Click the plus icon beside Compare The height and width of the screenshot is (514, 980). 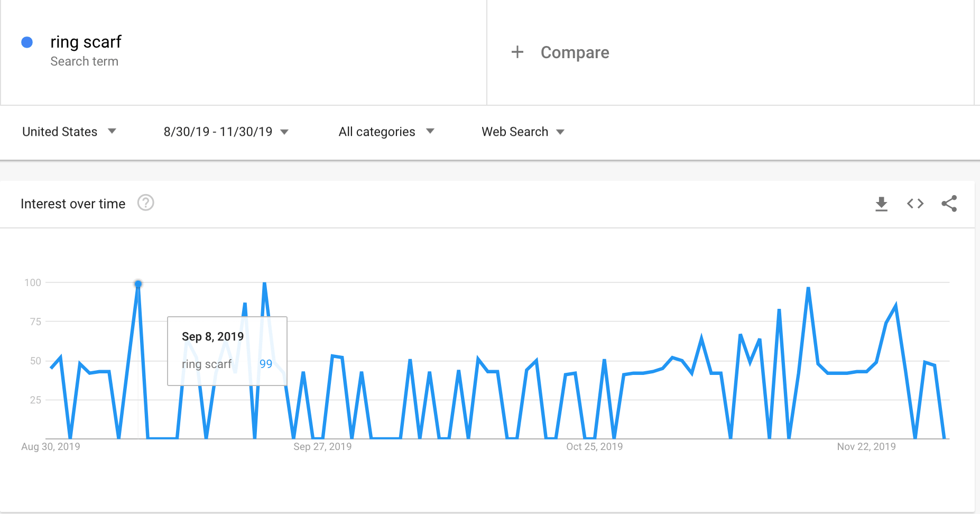[517, 52]
